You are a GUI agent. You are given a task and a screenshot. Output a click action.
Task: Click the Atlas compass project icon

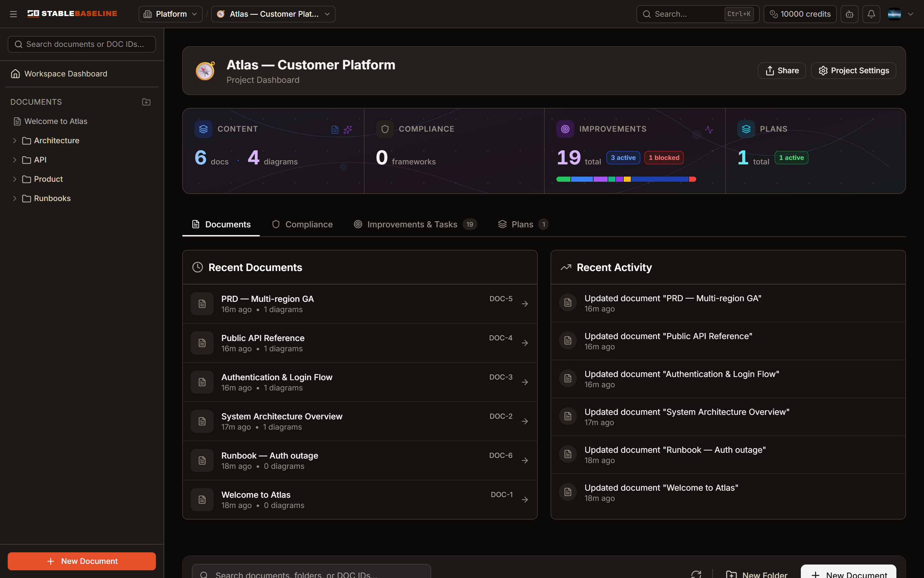coord(205,71)
